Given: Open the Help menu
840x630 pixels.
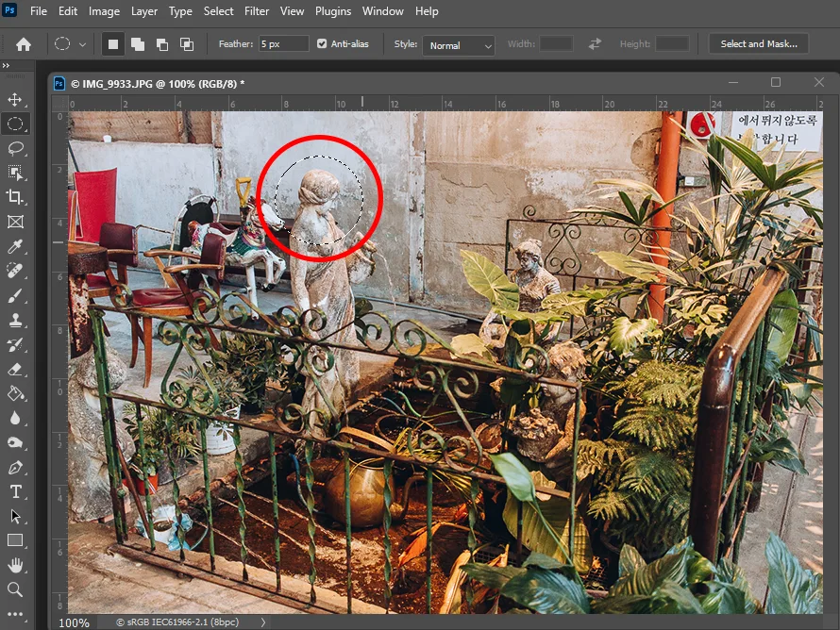Looking at the screenshot, I should tap(427, 10).
